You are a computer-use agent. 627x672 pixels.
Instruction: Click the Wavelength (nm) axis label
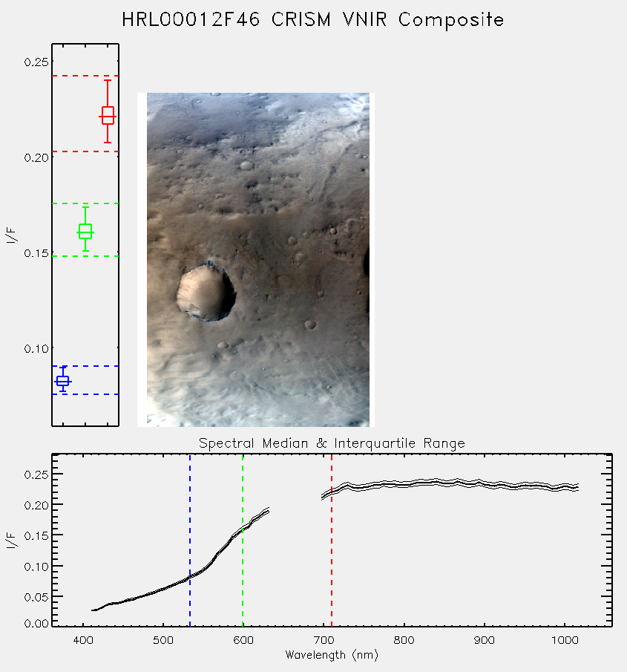tap(332, 655)
